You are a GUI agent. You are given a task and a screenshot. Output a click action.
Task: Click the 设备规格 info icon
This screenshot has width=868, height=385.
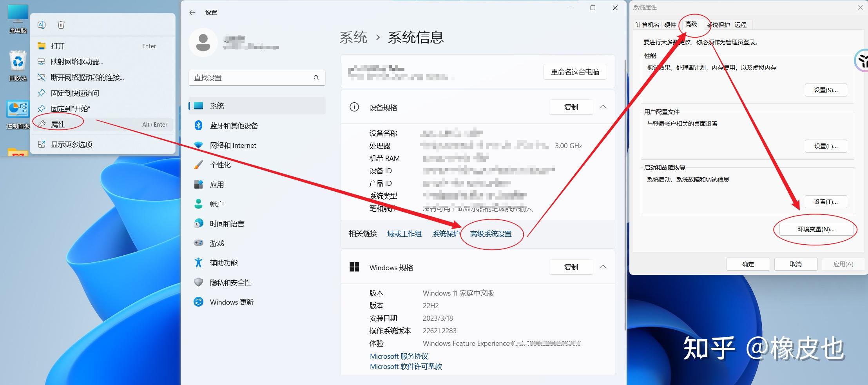[x=354, y=107]
